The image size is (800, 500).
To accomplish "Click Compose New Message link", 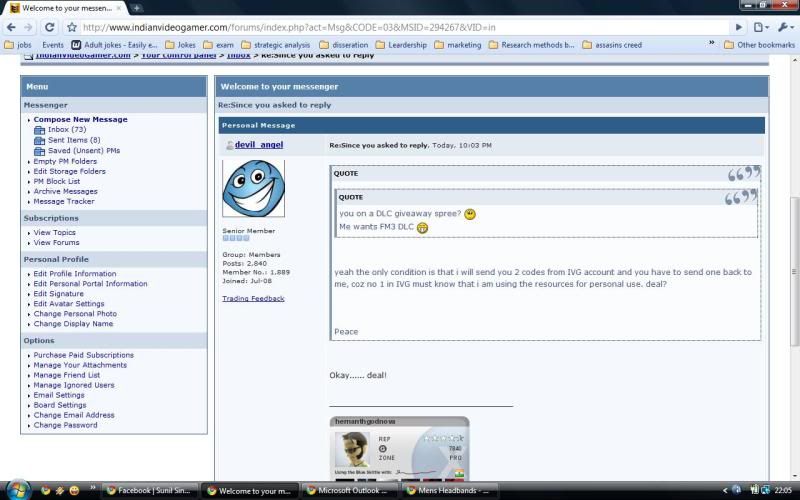I will tap(80, 119).
